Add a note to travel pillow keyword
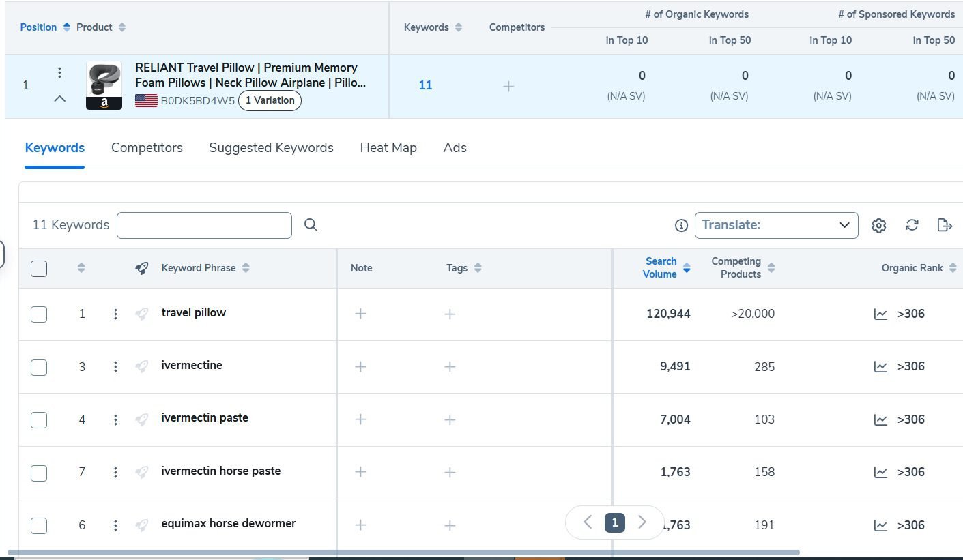Image resolution: width=963 pixels, height=560 pixels. tap(360, 314)
